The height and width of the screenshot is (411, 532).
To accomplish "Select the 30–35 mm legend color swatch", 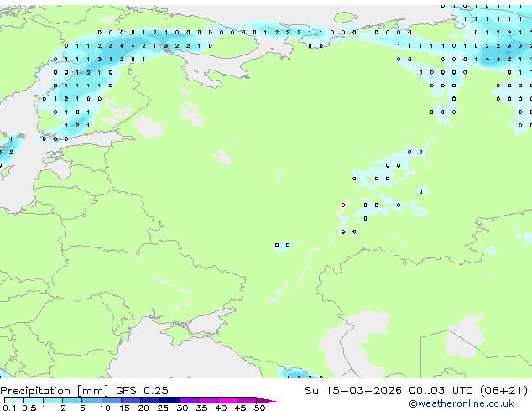I will pyautogui.click(x=188, y=400).
